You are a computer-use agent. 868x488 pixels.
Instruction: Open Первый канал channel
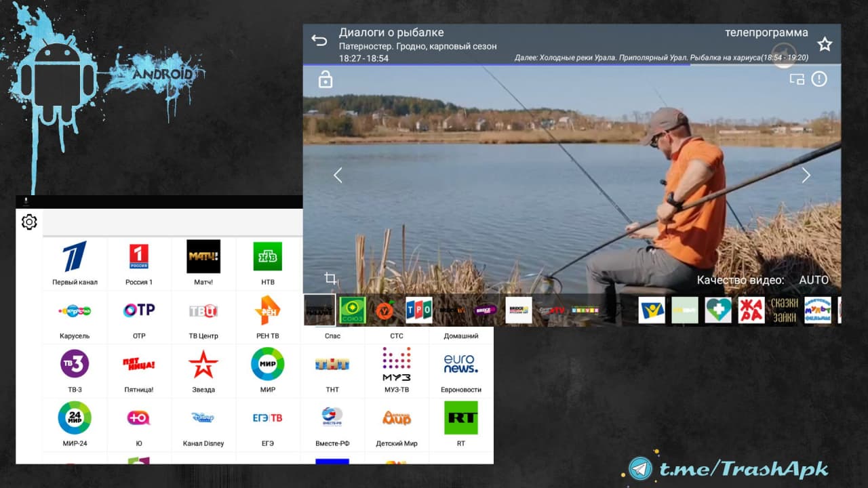pos(75,264)
